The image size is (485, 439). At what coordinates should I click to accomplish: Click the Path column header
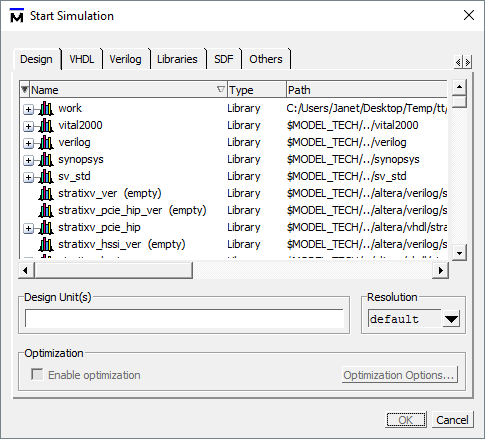[x=367, y=90]
